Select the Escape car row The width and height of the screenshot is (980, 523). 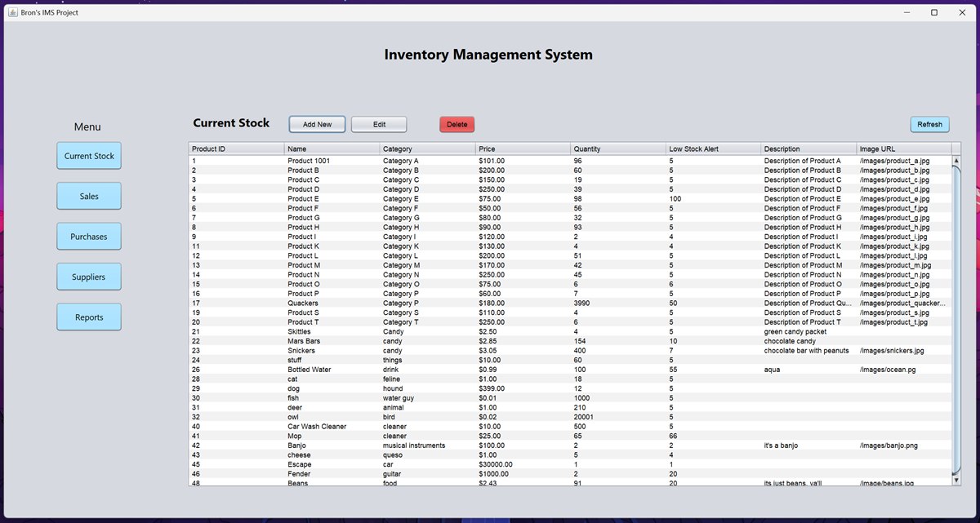tap(570, 464)
